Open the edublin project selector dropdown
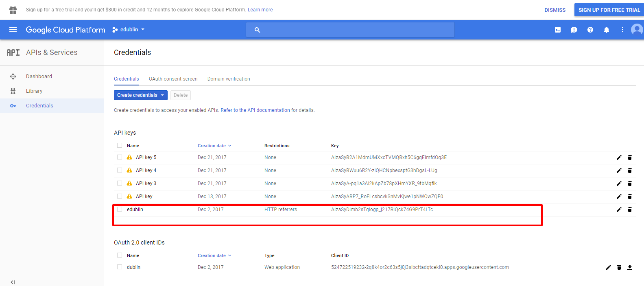The height and width of the screenshot is (286, 644). pyautogui.click(x=129, y=30)
